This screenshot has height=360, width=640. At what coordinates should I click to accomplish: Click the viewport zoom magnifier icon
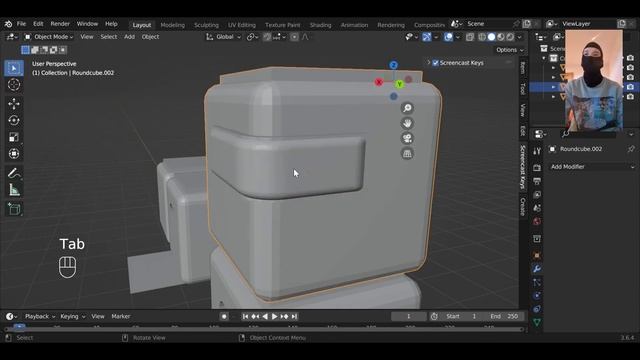click(407, 108)
